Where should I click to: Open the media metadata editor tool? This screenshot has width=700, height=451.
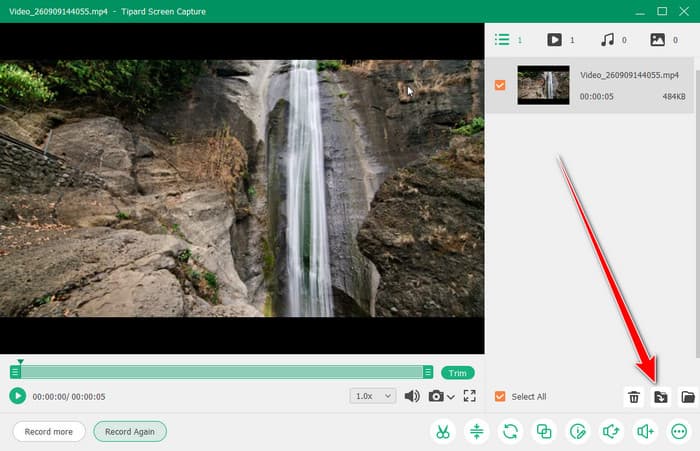[578, 431]
